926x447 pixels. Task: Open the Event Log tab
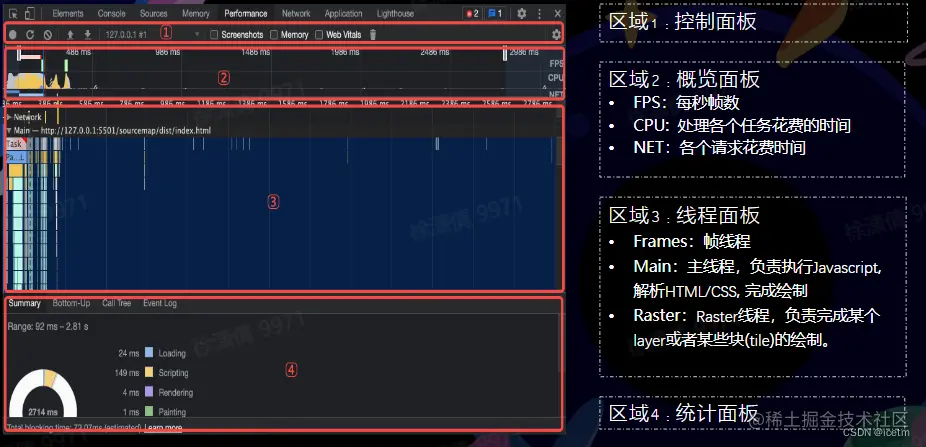point(159,304)
